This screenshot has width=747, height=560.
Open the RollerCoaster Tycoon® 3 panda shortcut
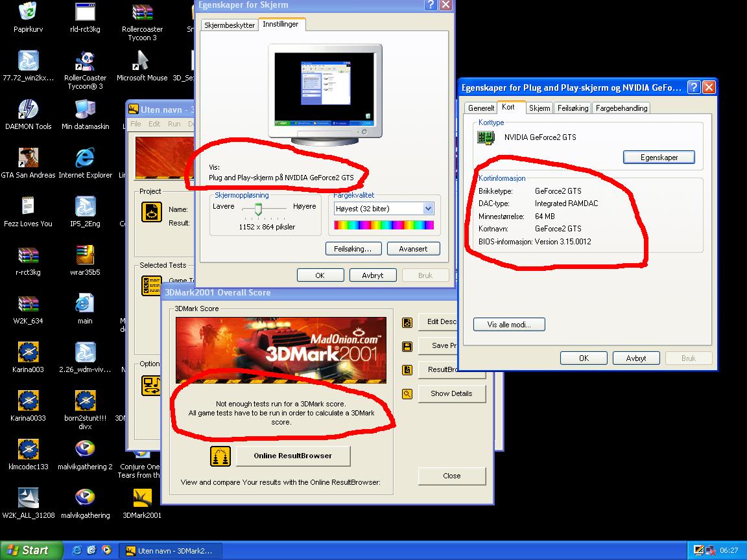point(86,60)
